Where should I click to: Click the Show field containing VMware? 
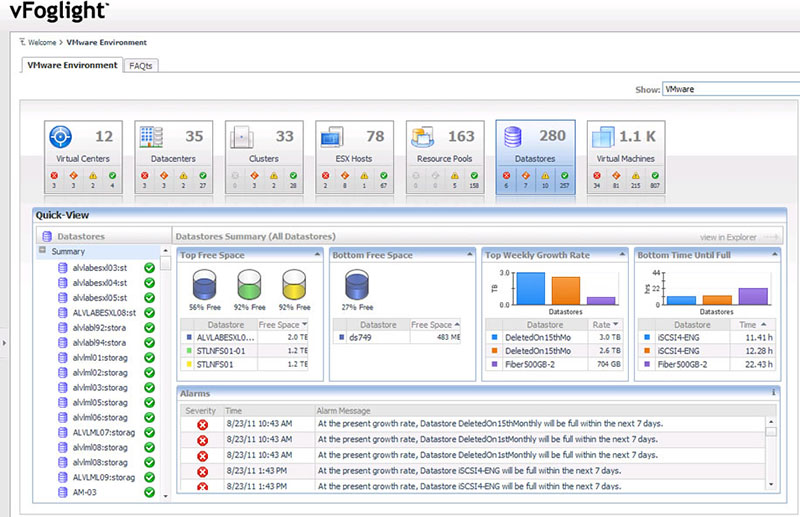pyautogui.click(x=731, y=89)
